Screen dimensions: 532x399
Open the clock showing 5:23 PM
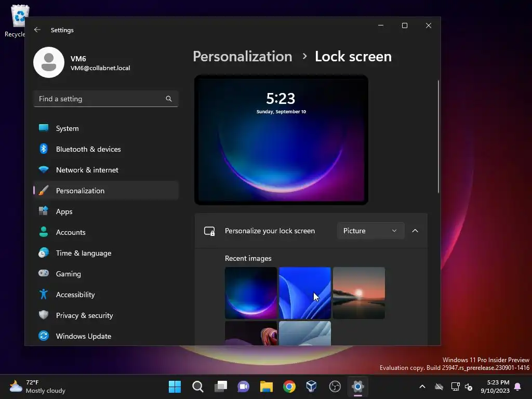click(x=495, y=387)
